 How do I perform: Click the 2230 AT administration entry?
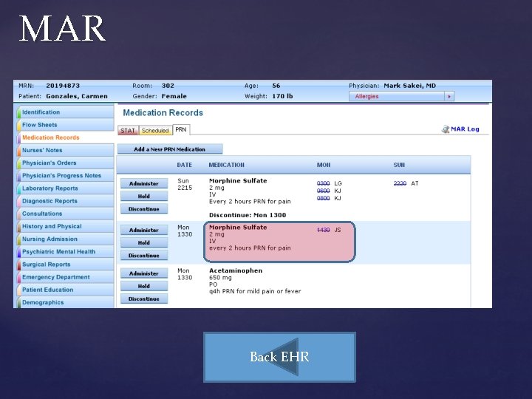click(x=406, y=183)
